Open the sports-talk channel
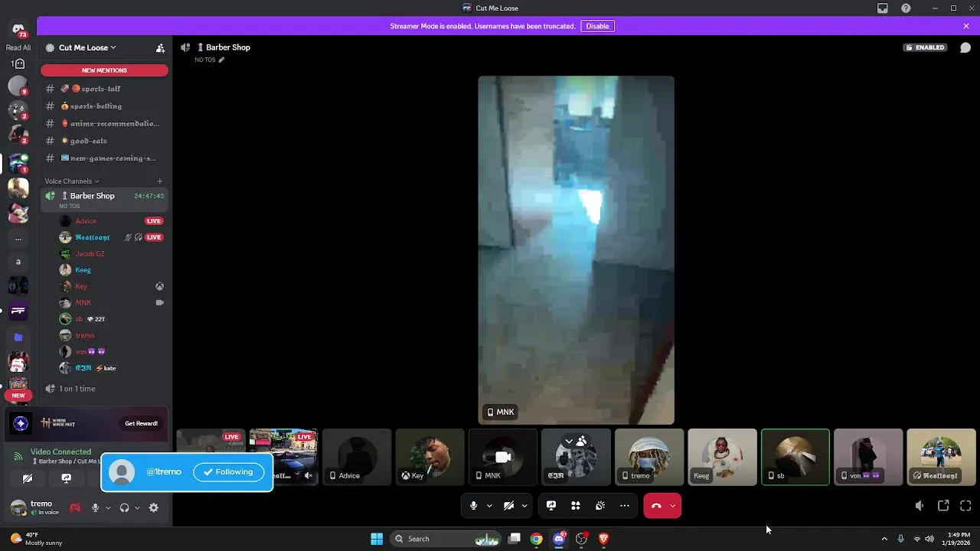This screenshot has width=980, height=551. [x=104, y=89]
